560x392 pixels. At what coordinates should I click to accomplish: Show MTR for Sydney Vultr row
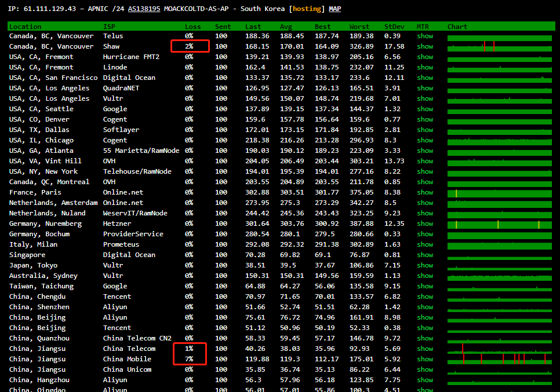425,276
